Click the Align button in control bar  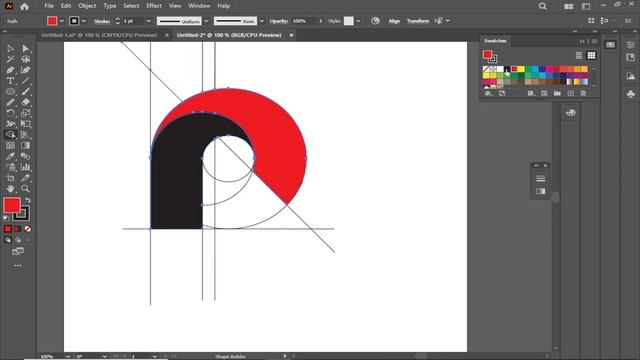[x=394, y=21]
